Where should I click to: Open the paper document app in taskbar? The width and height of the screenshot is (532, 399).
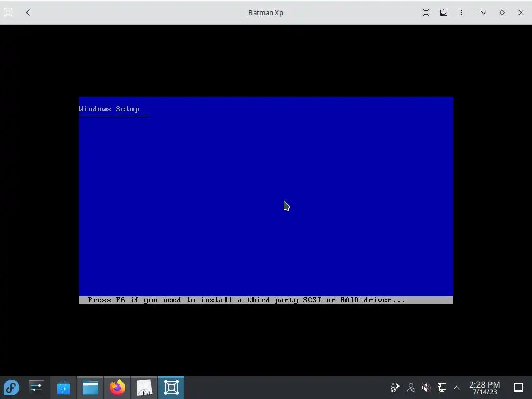144,388
